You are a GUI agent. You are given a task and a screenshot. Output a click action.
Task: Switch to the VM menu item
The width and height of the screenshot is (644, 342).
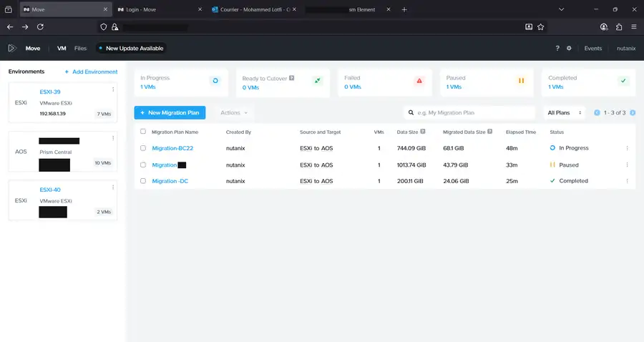click(x=62, y=48)
